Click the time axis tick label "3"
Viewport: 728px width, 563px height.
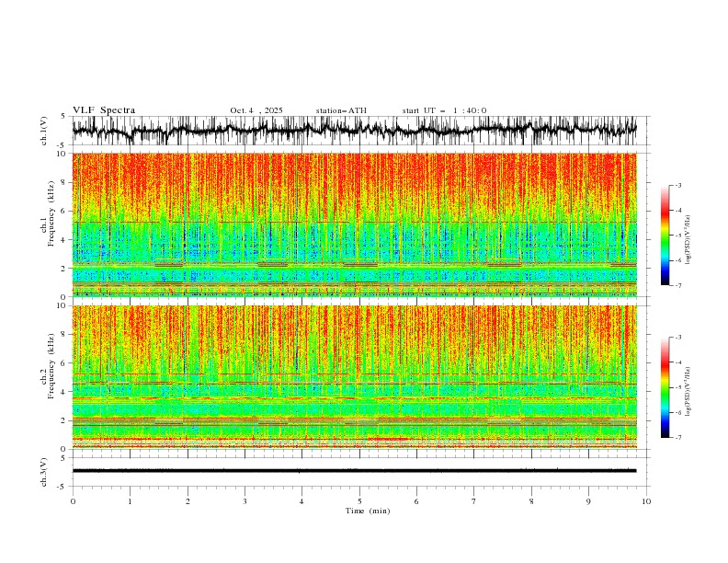click(x=245, y=501)
